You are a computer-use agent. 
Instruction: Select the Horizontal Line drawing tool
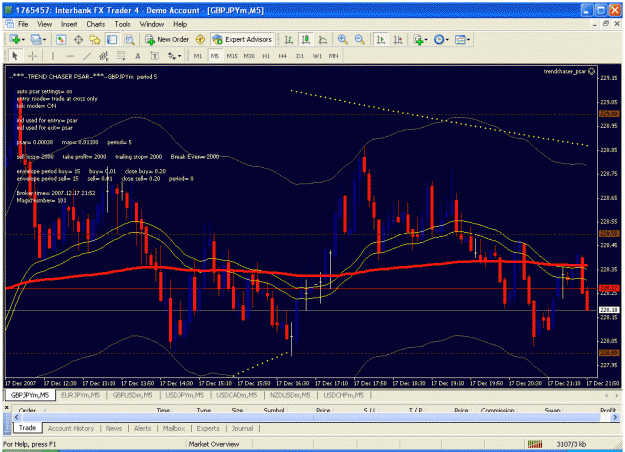[x=70, y=56]
